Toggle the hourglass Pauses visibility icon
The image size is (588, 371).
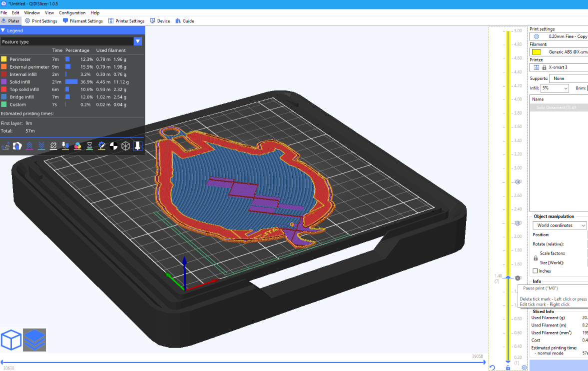point(89,145)
